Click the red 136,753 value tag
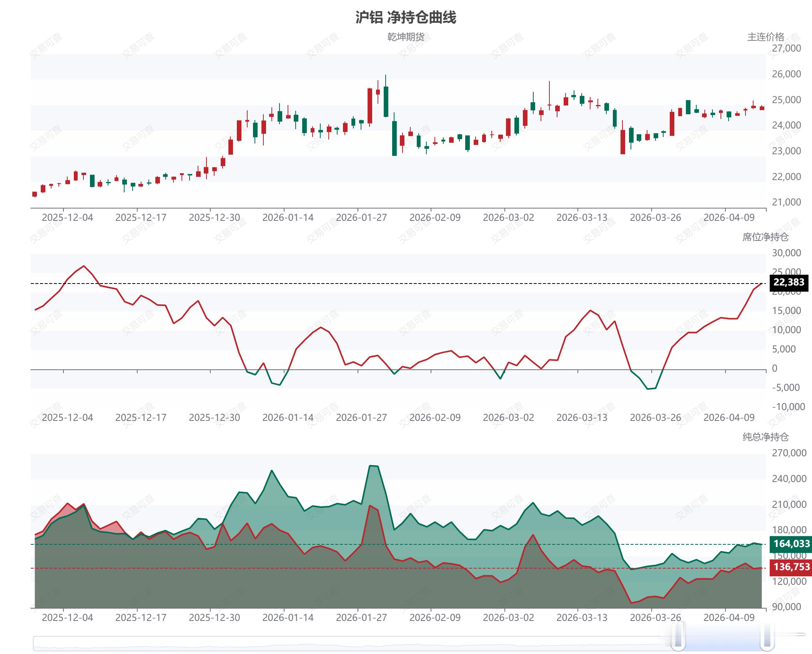812x654 pixels. [x=791, y=567]
